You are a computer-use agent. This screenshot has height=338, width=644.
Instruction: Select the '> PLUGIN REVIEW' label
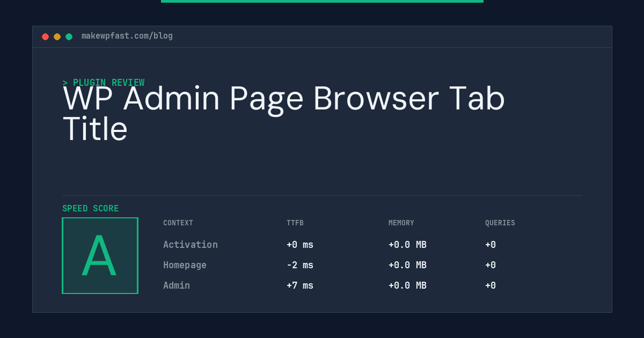point(104,83)
